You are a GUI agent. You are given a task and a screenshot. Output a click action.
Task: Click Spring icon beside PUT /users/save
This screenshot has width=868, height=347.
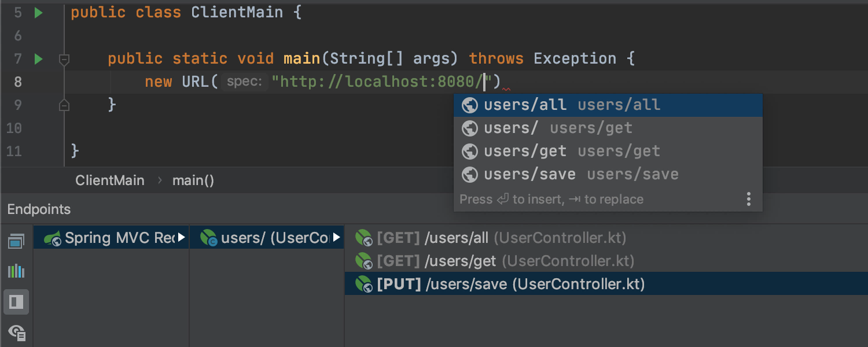(363, 284)
